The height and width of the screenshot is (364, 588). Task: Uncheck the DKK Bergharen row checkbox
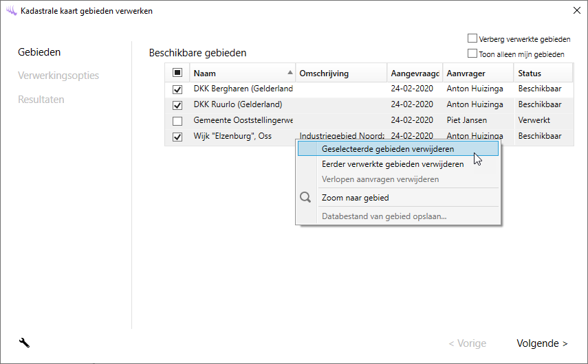177,89
